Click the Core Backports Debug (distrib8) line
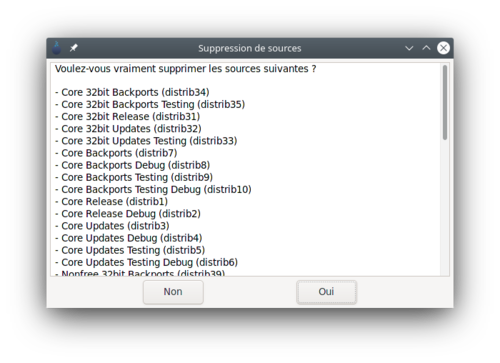Viewport: 500px width, 363px height. (133, 165)
